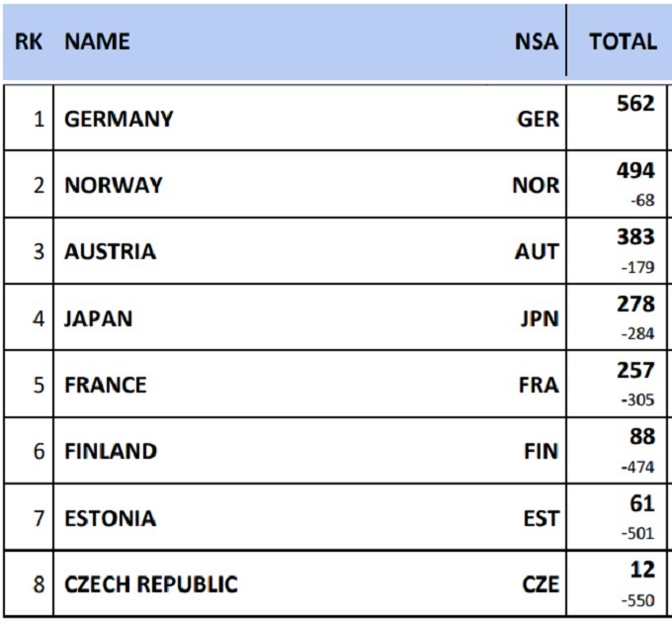Click the GER country code
Screen dimensions: 672x624
point(538,119)
